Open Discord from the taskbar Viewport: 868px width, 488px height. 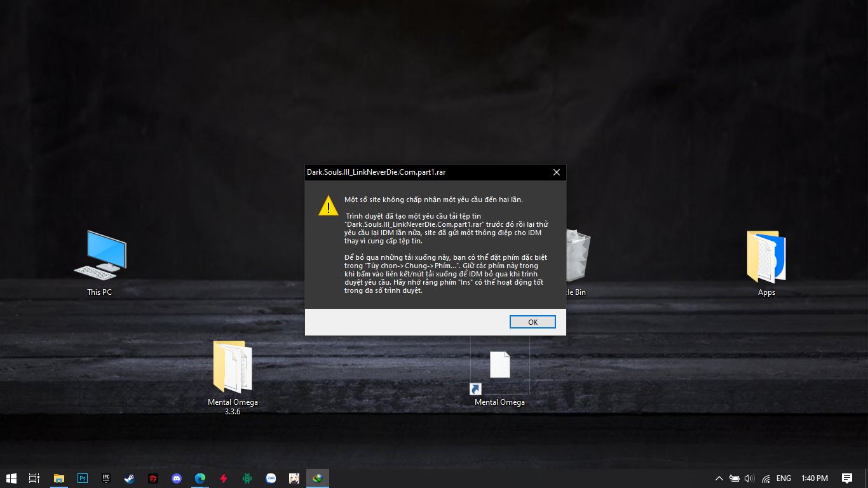coord(177,478)
